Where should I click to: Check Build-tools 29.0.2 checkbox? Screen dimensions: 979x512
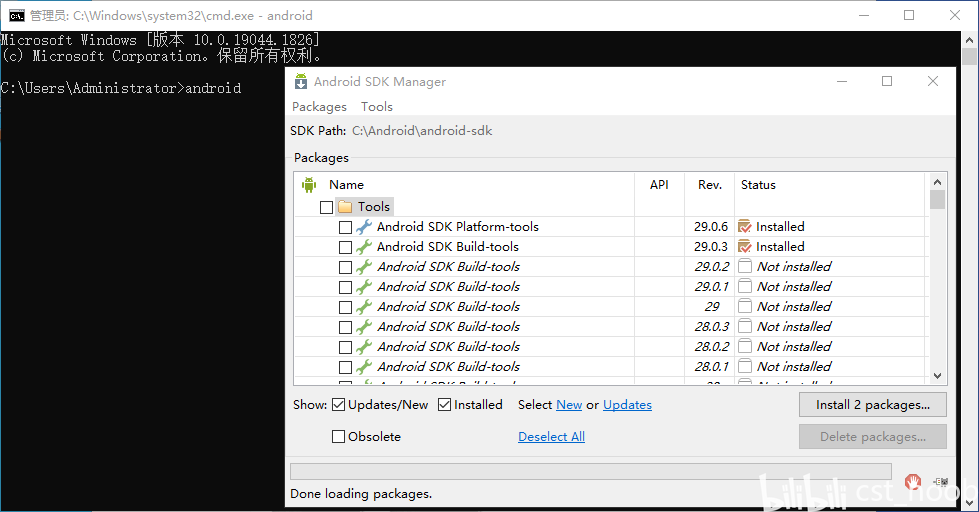345,267
